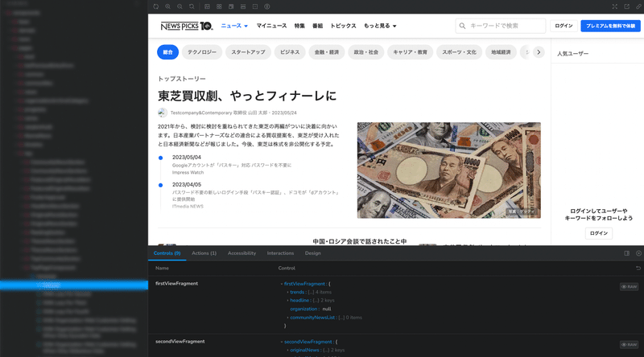Collapse the firstViewFragment object tree

[282, 284]
